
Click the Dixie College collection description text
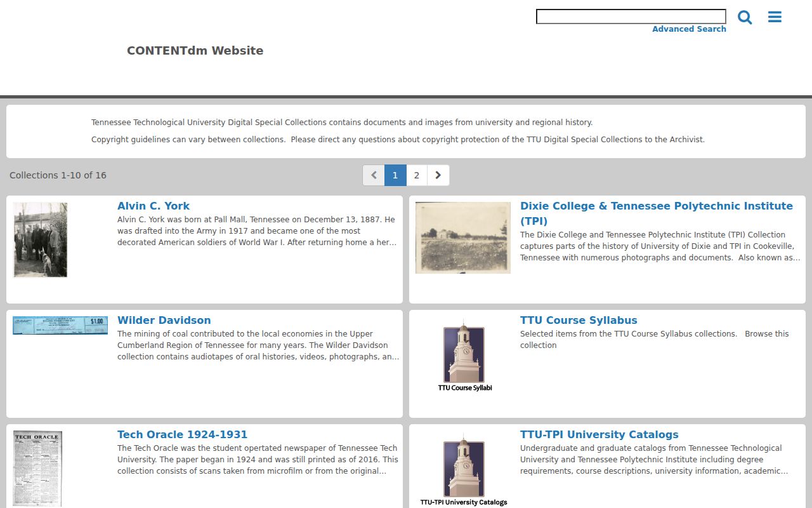[x=660, y=246]
